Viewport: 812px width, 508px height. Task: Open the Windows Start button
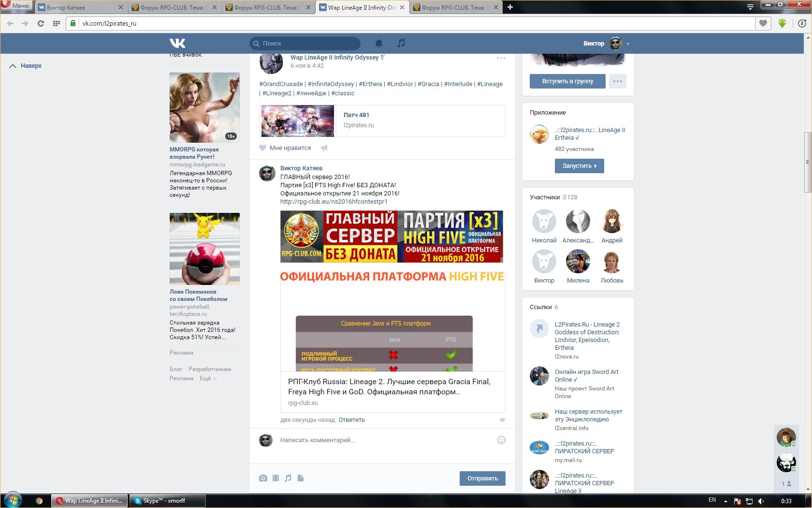[13, 500]
